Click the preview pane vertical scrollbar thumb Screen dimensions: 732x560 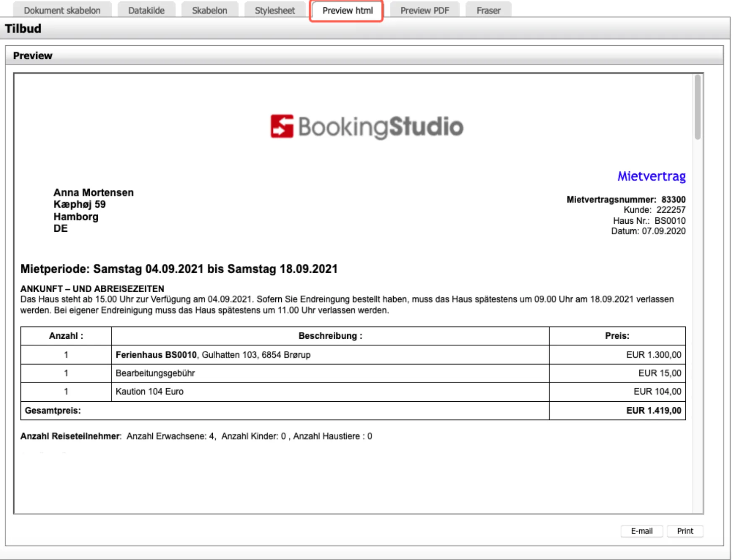[x=697, y=107]
